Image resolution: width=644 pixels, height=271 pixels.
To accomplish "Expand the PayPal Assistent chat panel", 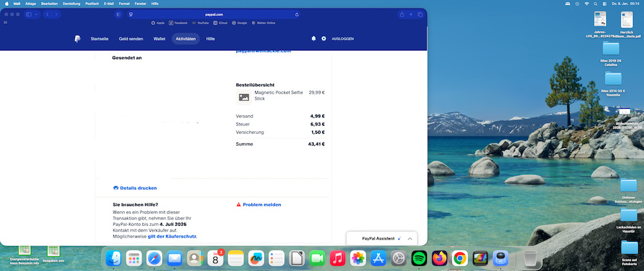I will pos(410,238).
